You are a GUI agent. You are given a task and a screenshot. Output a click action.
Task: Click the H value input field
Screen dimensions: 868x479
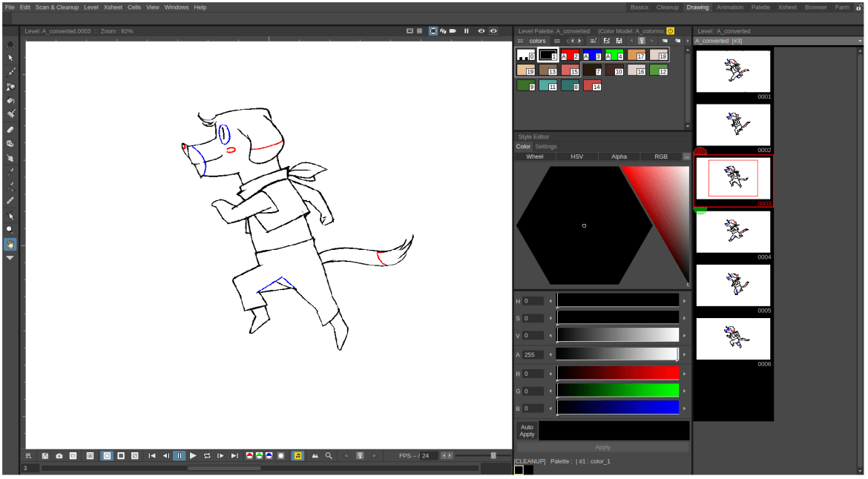[533, 301]
